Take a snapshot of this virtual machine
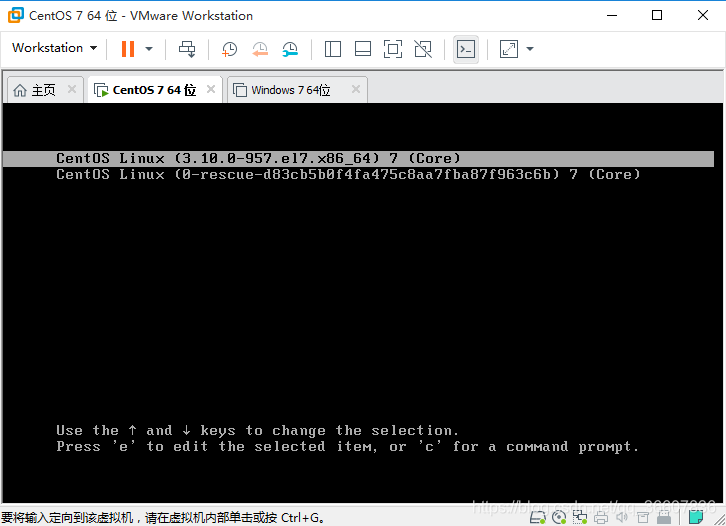Image resolution: width=726 pixels, height=526 pixels. click(x=229, y=49)
